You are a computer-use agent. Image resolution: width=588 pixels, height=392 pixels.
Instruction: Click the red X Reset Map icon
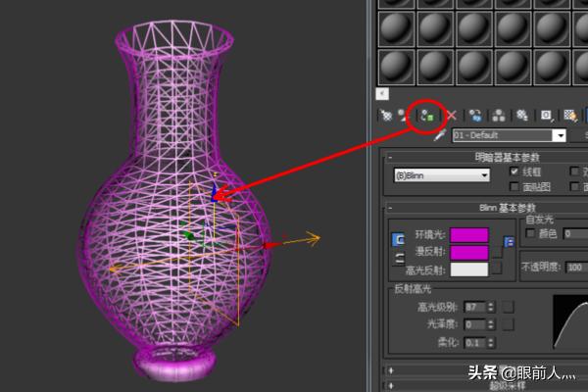coord(451,115)
